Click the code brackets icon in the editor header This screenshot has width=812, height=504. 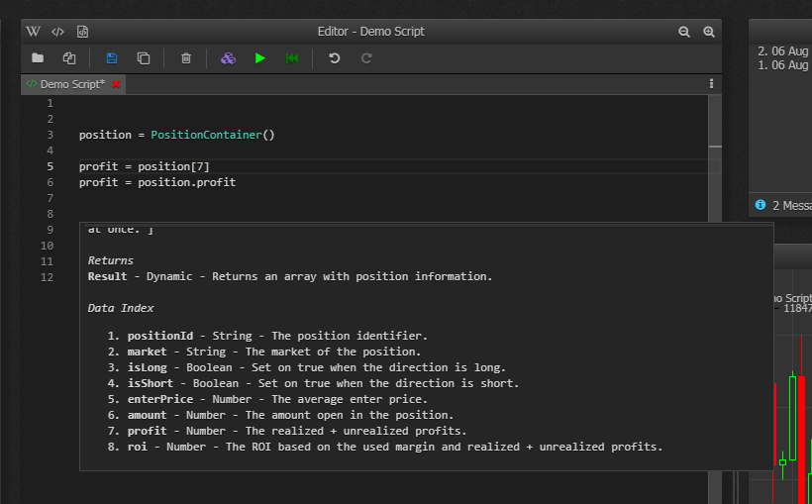[57, 32]
